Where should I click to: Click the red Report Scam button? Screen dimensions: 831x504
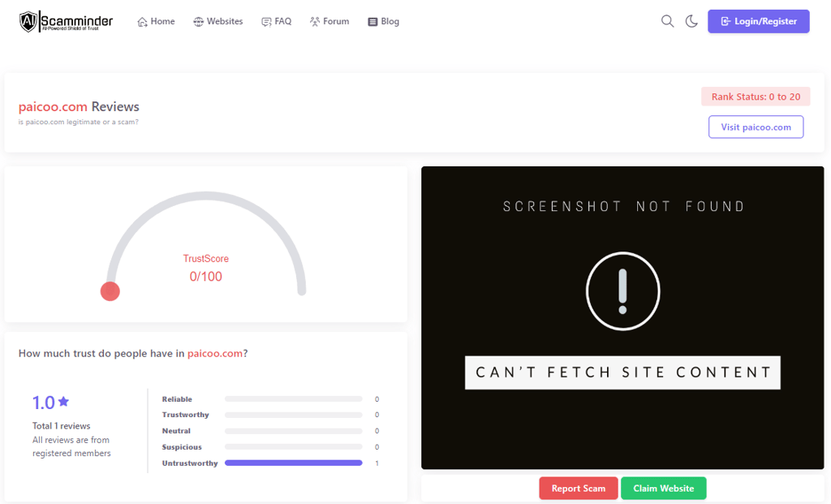[578, 488]
